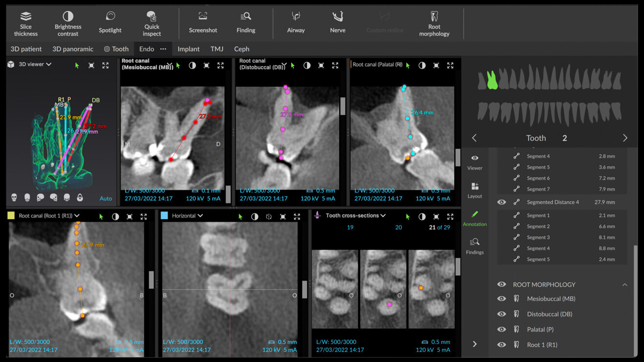Activate the Spotlight tool
Screen dimensions: 644x362
point(110,22)
